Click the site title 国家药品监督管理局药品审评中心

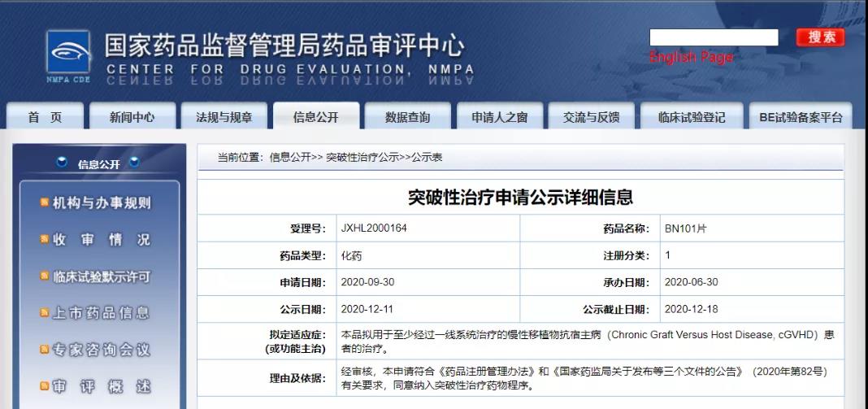point(284,46)
